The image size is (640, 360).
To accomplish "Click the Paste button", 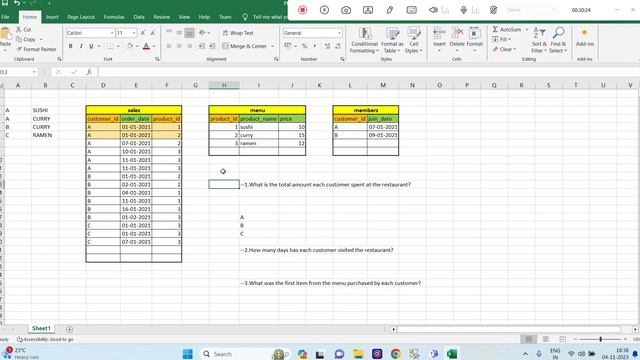I will click(x=5, y=38).
